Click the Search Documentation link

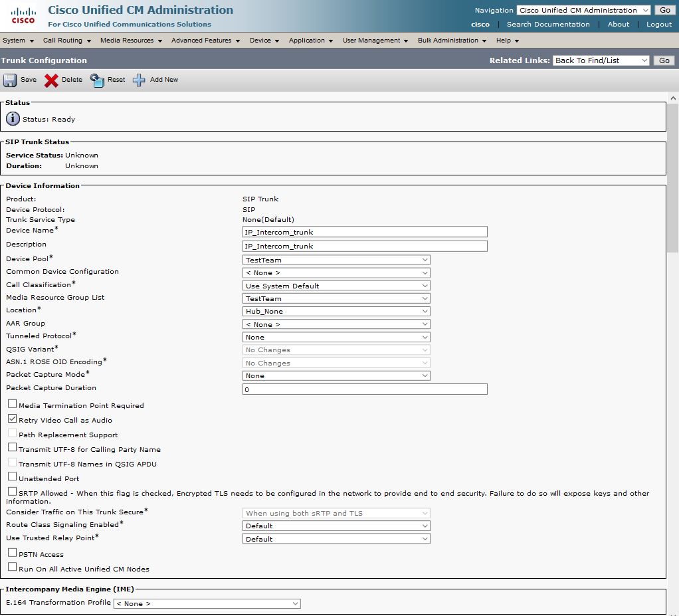point(548,25)
